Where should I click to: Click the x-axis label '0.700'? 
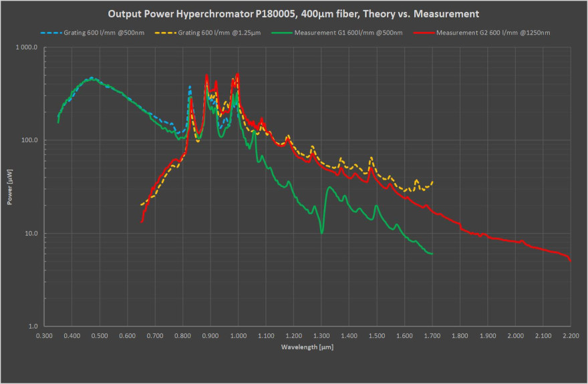click(155, 336)
